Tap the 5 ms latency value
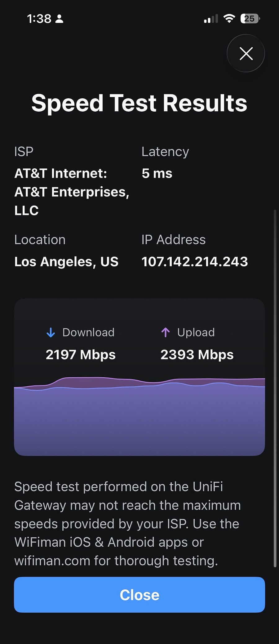This screenshot has width=279, height=644. (x=157, y=173)
